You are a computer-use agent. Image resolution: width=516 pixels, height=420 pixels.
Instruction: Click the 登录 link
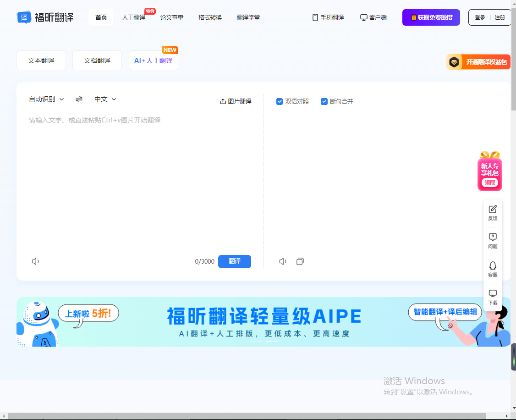point(480,17)
